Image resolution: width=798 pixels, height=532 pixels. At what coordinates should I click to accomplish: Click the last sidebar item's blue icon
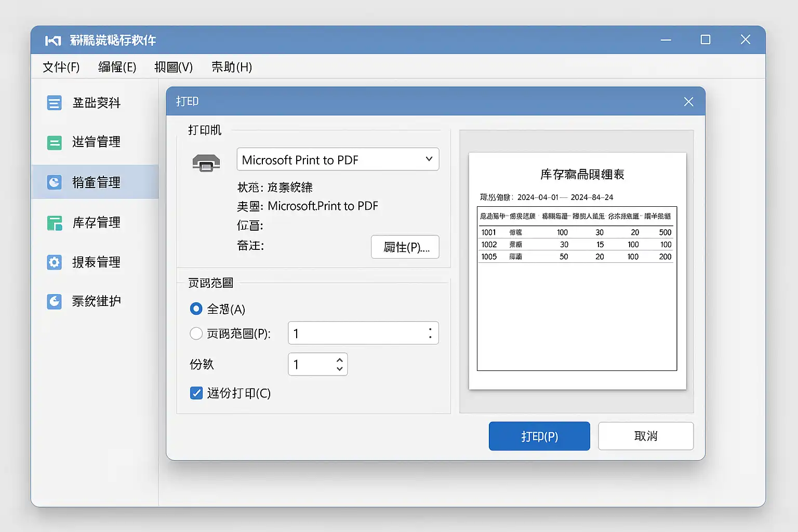click(54, 301)
